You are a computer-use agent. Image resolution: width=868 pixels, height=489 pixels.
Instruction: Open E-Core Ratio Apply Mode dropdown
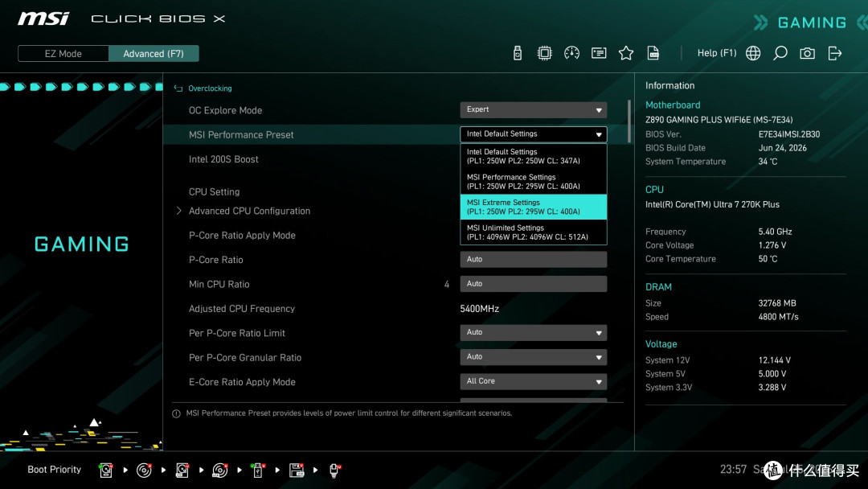point(533,381)
